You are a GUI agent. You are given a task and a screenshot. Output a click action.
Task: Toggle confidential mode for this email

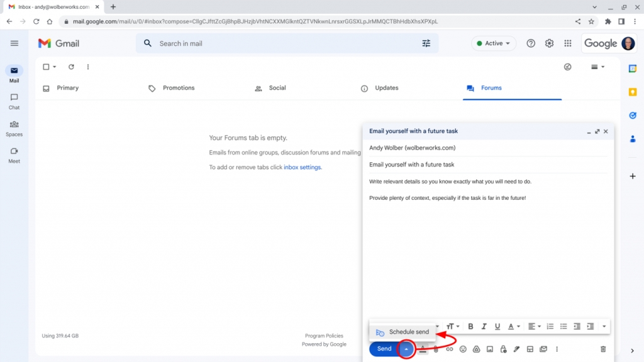[x=503, y=349]
